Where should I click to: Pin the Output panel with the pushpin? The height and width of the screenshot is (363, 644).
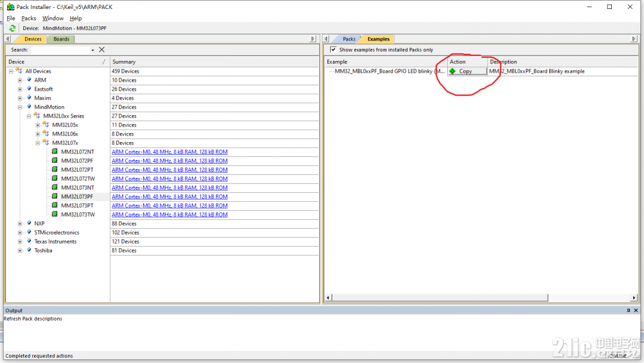point(628,310)
